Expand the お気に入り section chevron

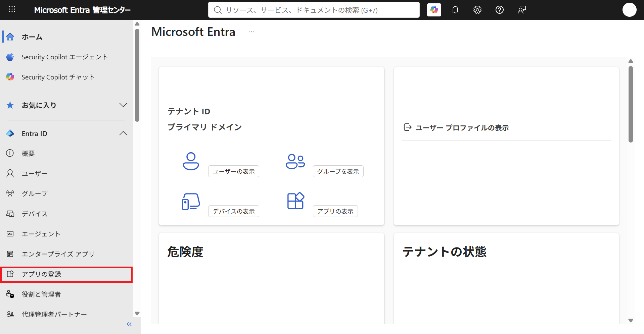pos(123,105)
